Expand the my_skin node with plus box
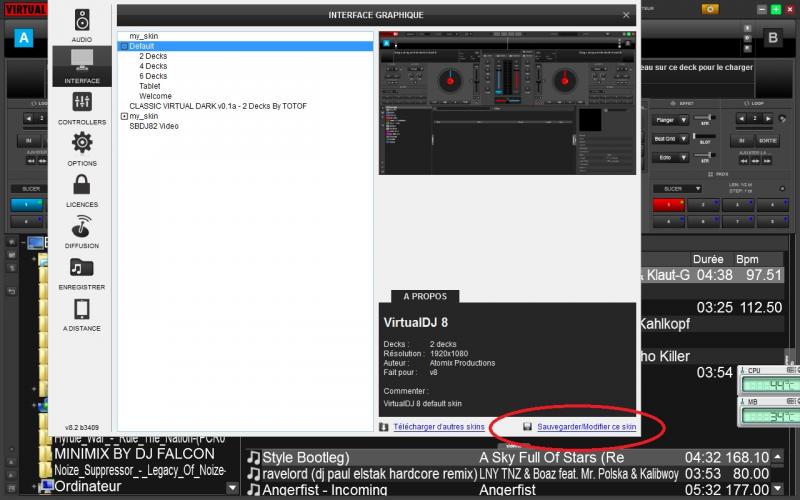Image resolution: width=800 pixels, height=500 pixels. coord(124,116)
